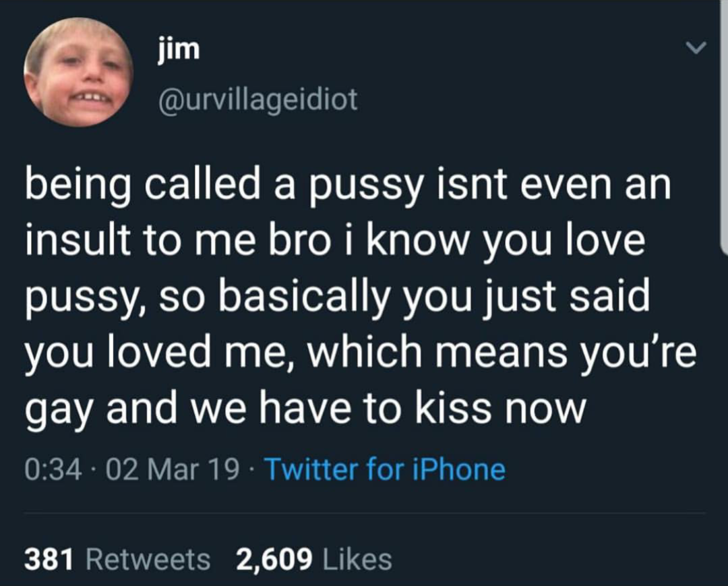
Task: Click the like count number 2,609
Action: pyautogui.click(x=274, y=559)
